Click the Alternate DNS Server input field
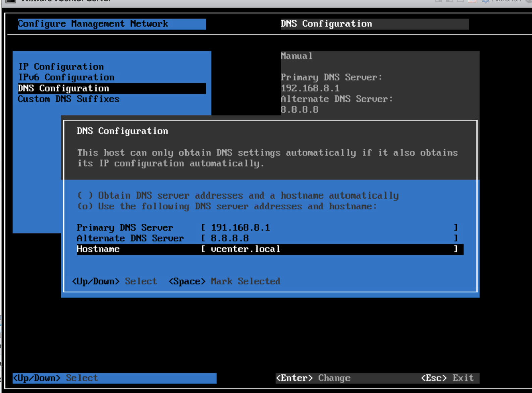 pos(329,238)
